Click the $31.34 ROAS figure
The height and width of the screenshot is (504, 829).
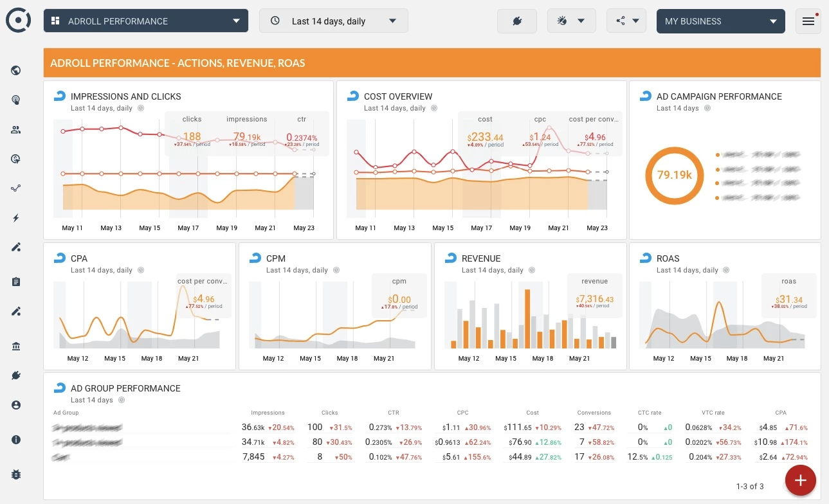[789, 300]
